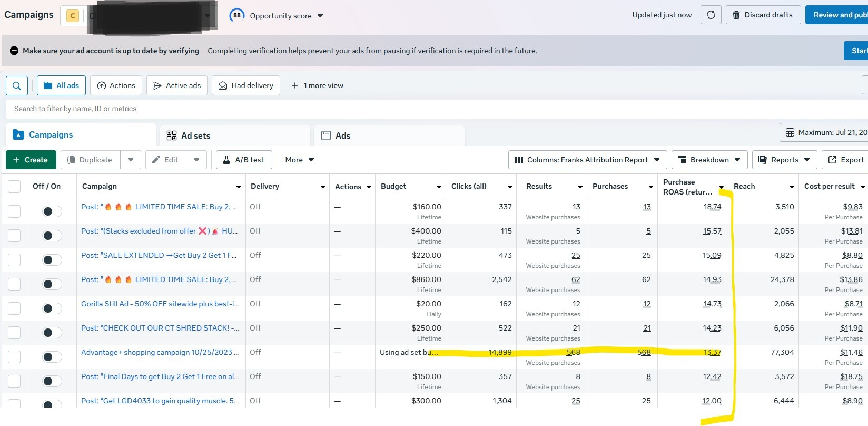
Task: Click the Export button
Action: [x=846, y=160]
